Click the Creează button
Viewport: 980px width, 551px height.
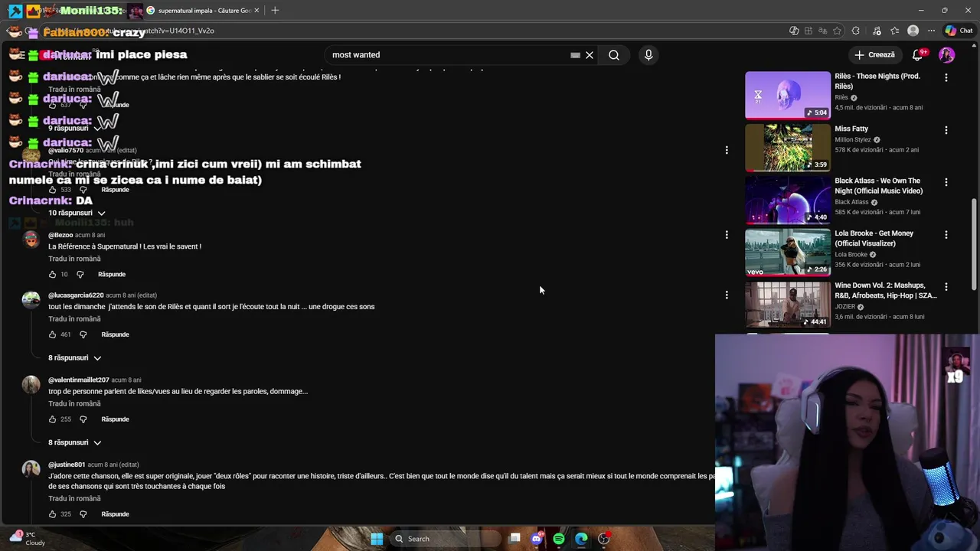tap(874, 55)
